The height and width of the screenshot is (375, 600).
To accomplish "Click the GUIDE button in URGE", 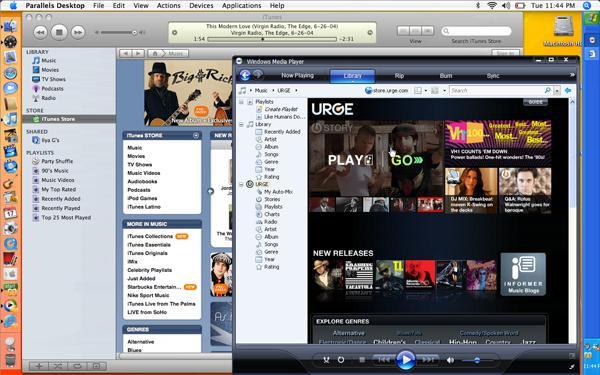I will pos(535,102).
